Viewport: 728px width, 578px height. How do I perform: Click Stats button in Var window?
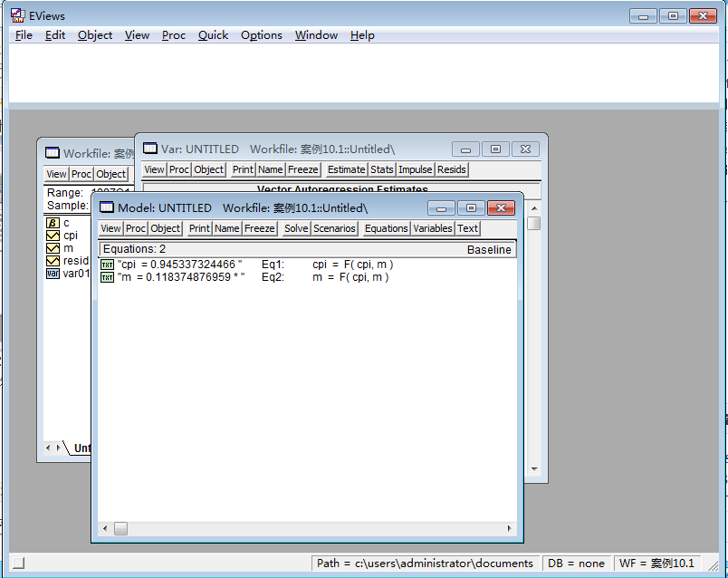(381, 169)
